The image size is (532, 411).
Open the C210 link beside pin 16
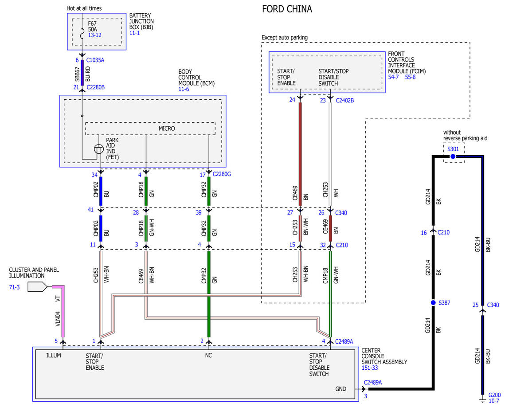point(443,232)
